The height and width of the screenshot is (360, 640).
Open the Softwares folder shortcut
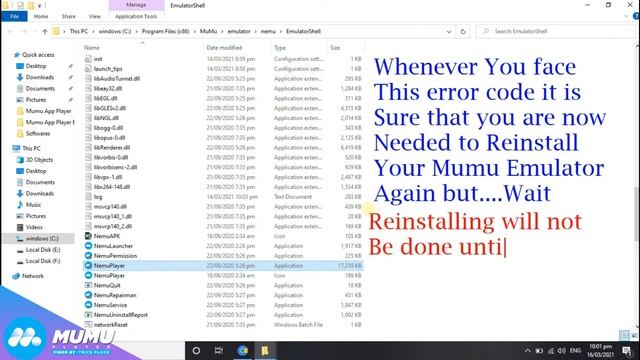coord(38,133)
